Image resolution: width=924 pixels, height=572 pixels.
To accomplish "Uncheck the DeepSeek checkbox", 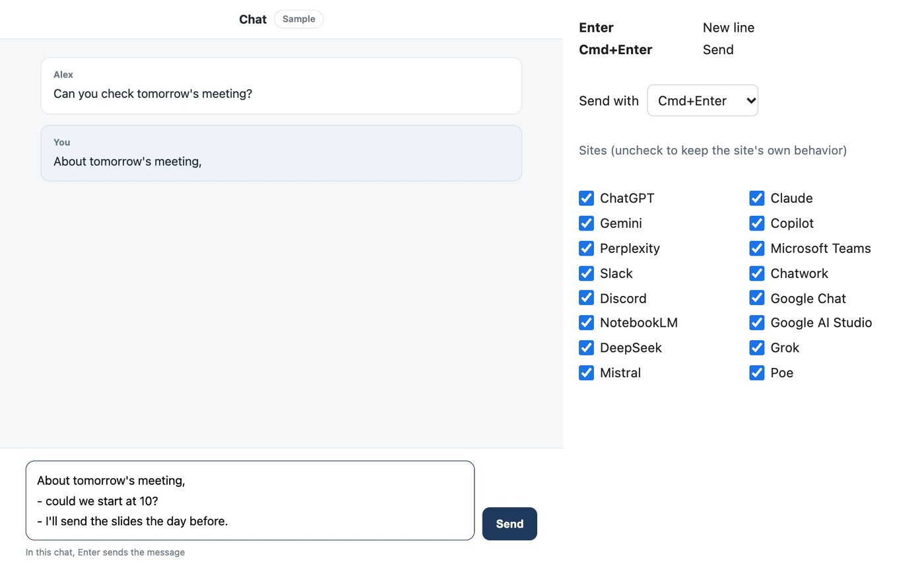I will (x=586, y=348).
